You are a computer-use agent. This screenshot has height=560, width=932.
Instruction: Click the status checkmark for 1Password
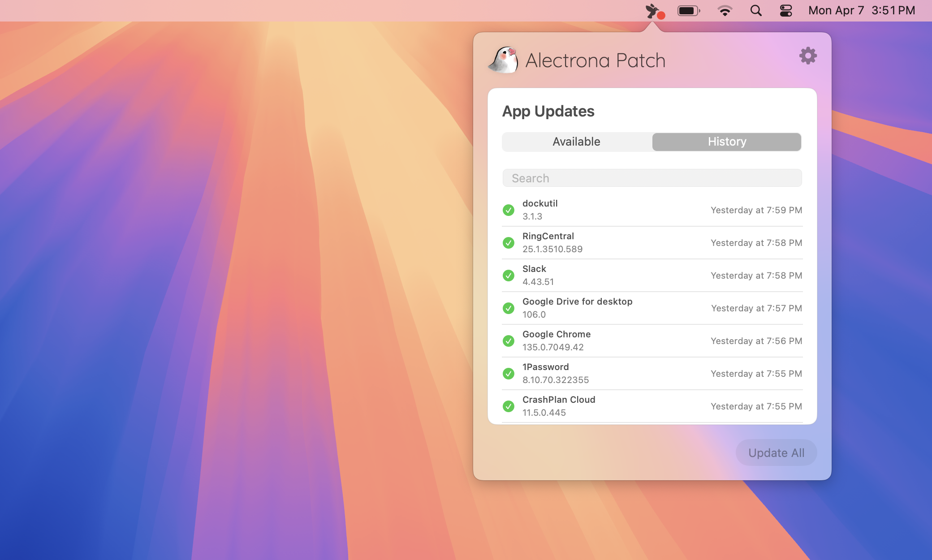tap(509, 373)
